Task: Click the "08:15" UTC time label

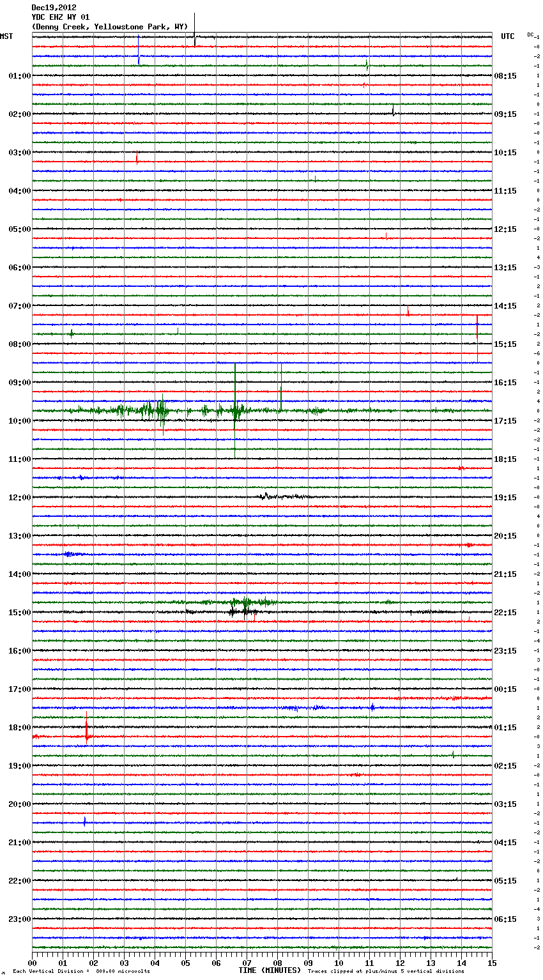Action: pyautogui.click(x=505, y=76)
